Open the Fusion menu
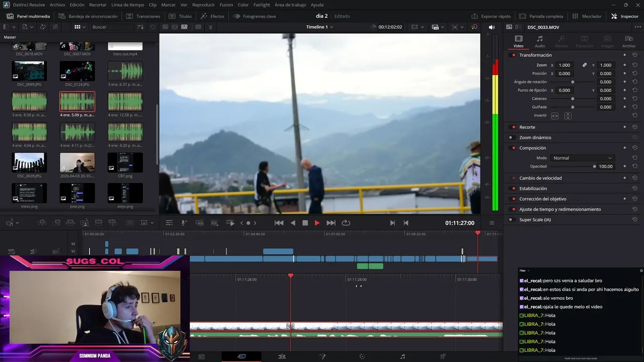 pyautogui.click(x=226, y=5)
